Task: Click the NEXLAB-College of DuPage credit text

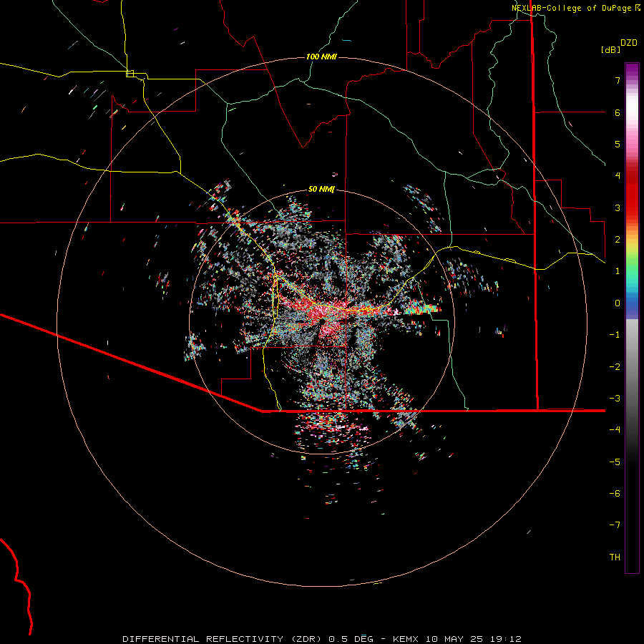Action: [x=573, y=8]
